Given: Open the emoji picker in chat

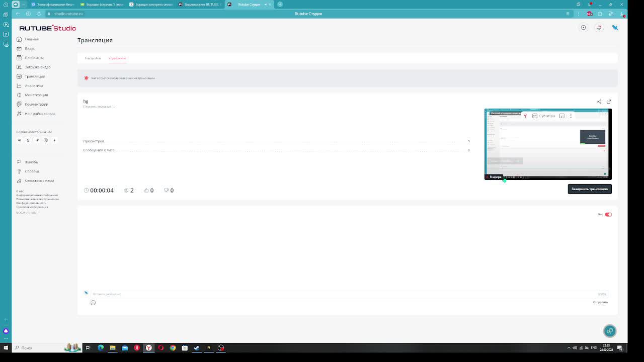Looking at the screenshot, I should (x=93, y=303).
